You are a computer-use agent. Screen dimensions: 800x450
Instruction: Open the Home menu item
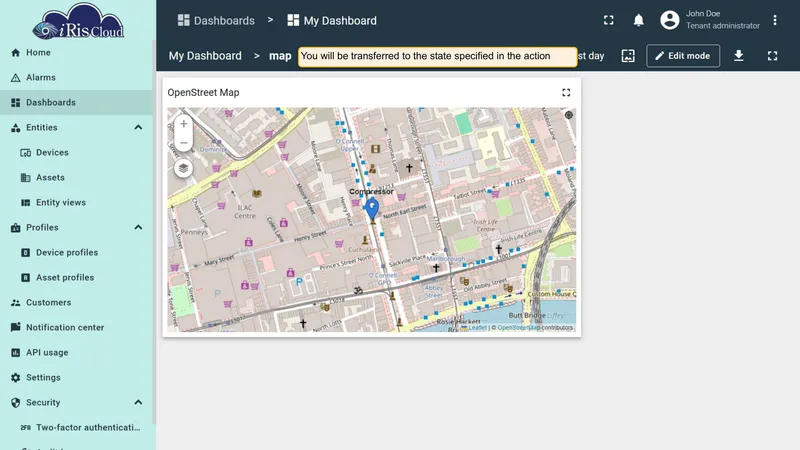click(x=77, y=53)
